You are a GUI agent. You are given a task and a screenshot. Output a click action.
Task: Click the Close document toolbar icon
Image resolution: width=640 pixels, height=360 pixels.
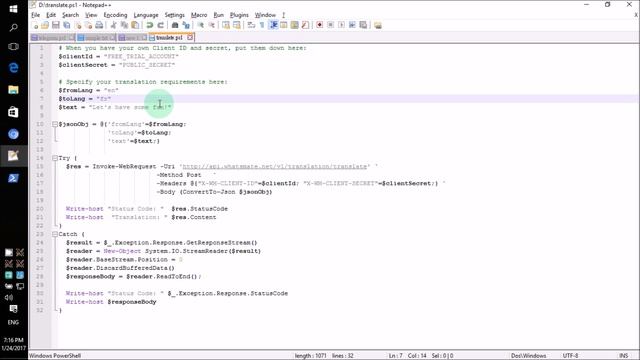[x=78, y=25]
